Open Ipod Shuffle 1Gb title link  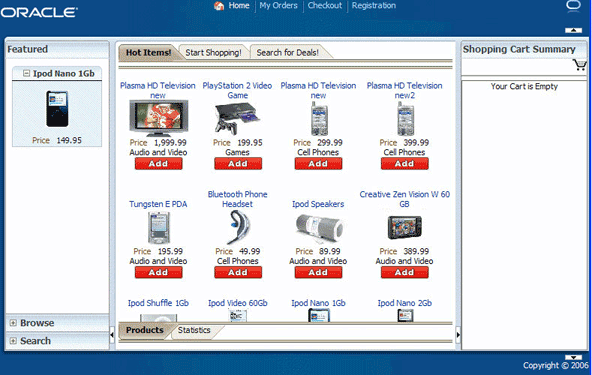click(158, 303)
